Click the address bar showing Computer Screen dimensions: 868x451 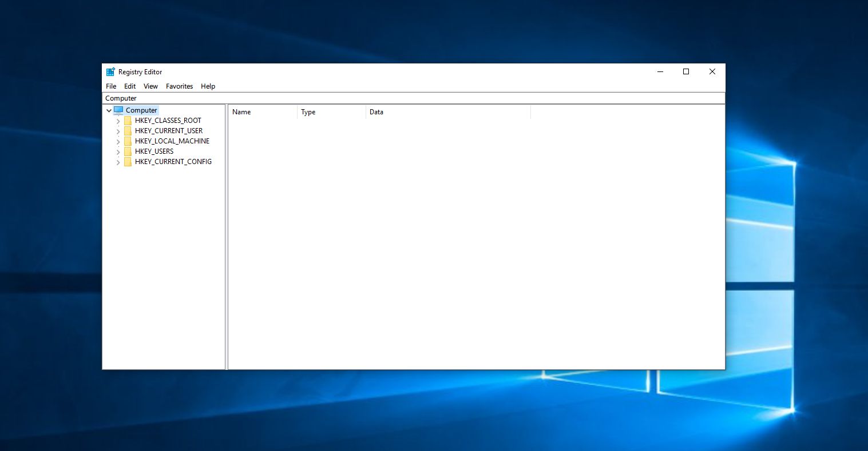coord(414,98)
